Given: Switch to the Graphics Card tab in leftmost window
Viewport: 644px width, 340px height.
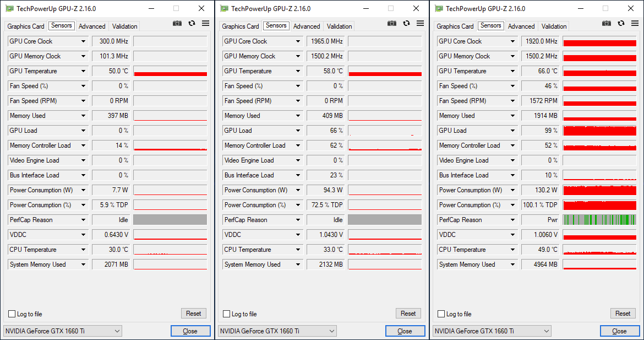Looking at the screenshot, I should tap(26, 26).
